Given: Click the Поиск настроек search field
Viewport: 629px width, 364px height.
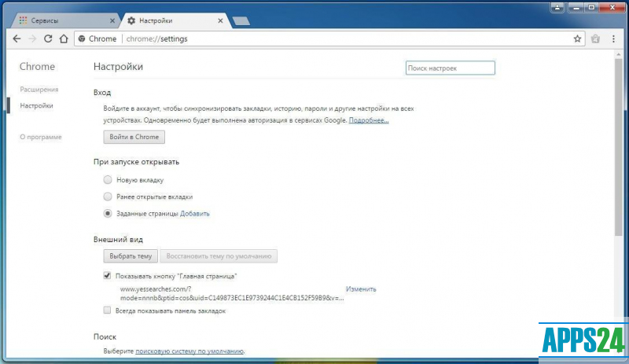Looking at the screenshot, I should 450,68.
